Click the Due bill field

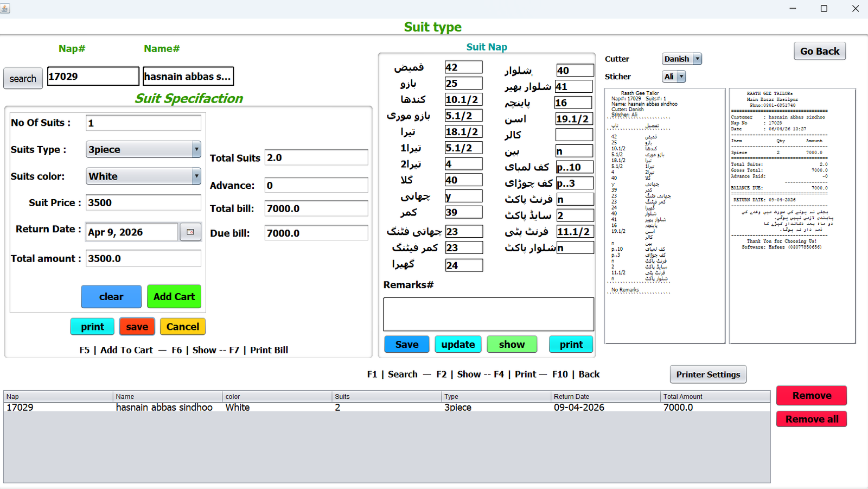(316, 233)
